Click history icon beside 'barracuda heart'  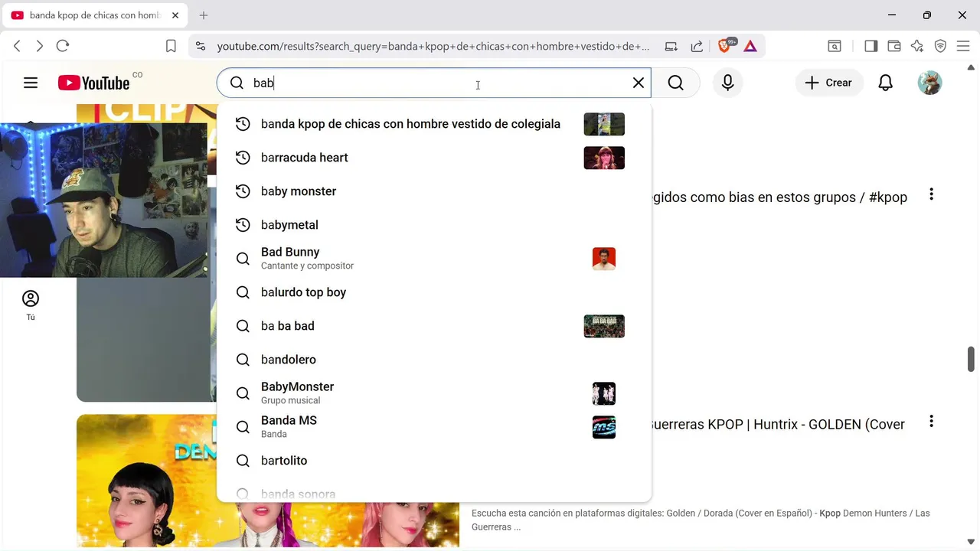243,158
